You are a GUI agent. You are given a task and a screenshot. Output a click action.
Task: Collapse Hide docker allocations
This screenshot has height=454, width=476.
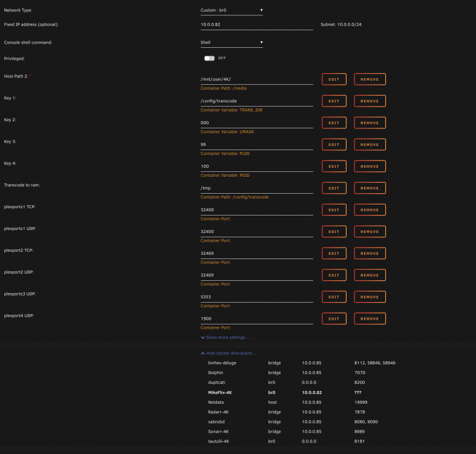click(229, 354)
